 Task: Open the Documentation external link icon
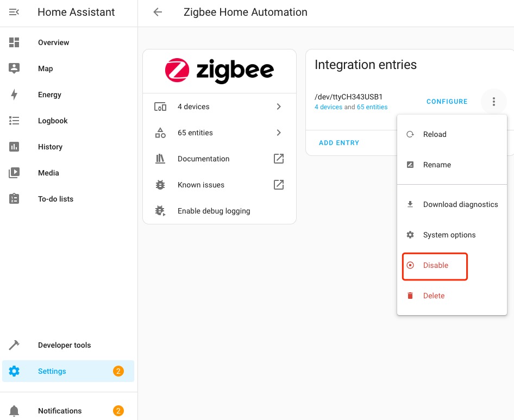278,159
